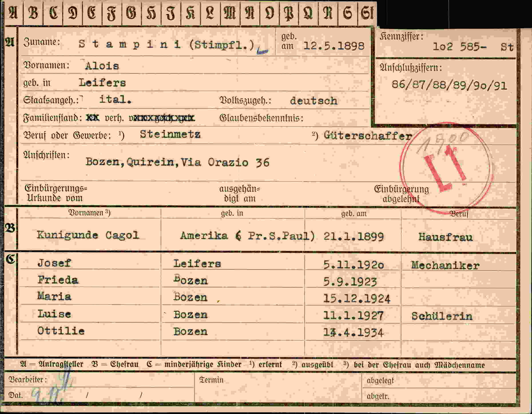Click the citizenship value ital.
The height and width of the screenshot is (414, 532).
[x=115, y=100]
